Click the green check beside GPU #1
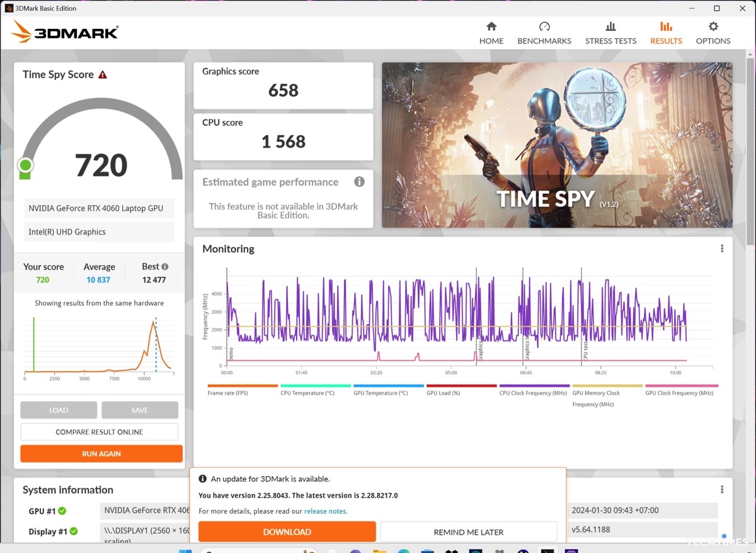This screenshot has height=553, width=756. coord(62,511)
